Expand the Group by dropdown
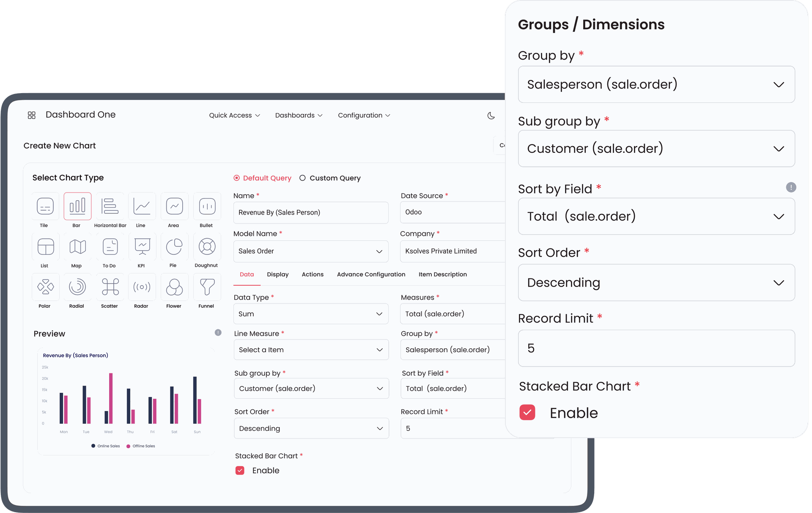The image size is (812, 513). [779, 84]
